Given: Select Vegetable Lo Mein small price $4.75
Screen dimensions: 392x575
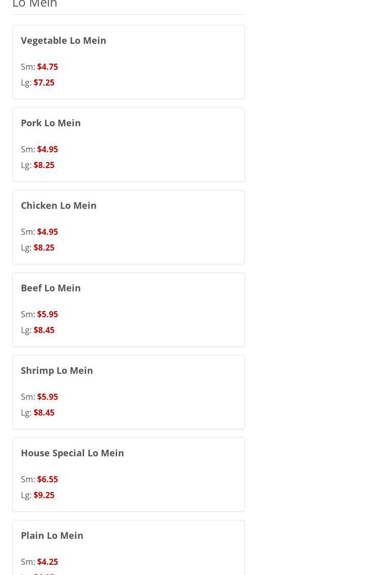Looking at the screenshot, I should tap(47, 67).
